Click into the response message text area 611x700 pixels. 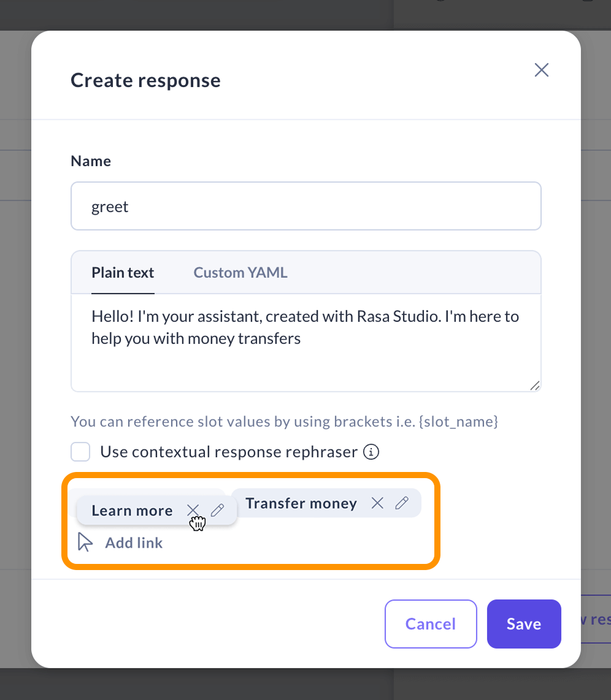(305, 356)
